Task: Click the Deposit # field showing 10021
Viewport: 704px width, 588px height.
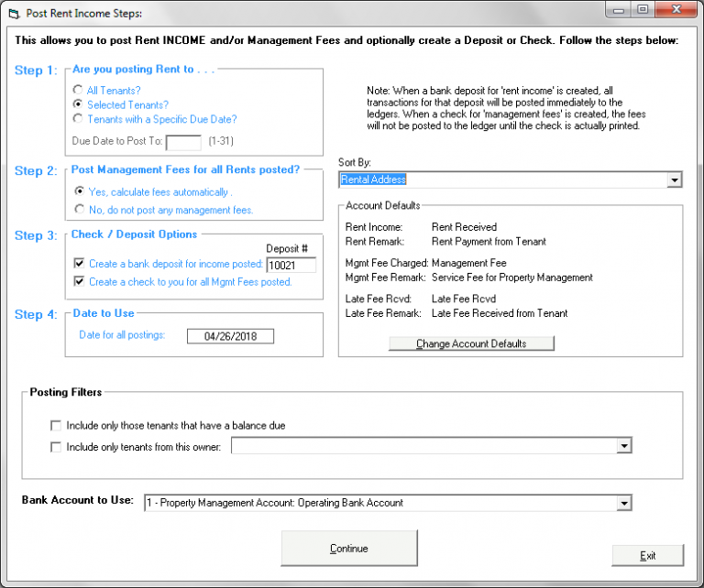Action: click(291, 265)
